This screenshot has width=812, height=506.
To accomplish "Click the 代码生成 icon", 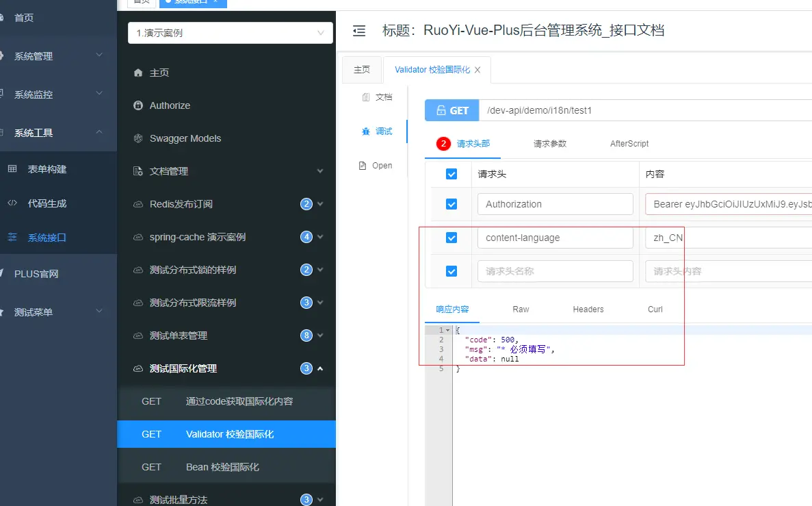I will coord(13,203).
